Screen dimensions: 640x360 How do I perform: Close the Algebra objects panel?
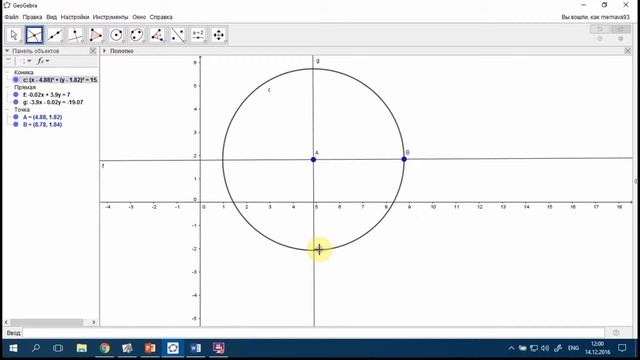tap(93, 51)
